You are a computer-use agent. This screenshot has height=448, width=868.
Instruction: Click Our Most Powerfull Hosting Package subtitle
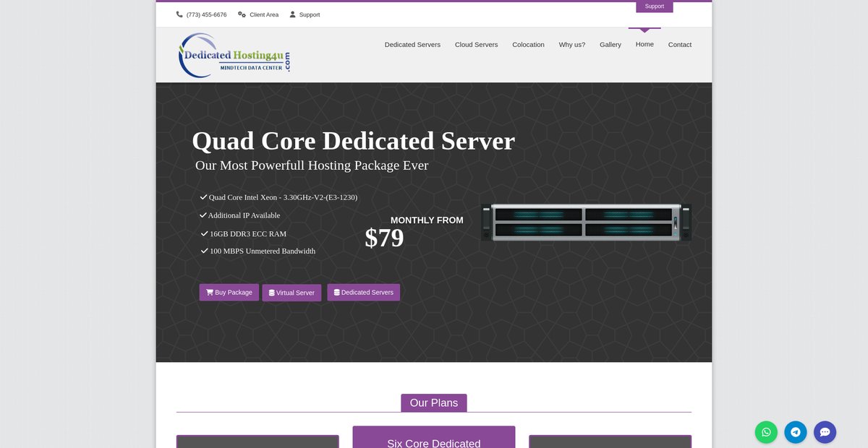[312, 165]
